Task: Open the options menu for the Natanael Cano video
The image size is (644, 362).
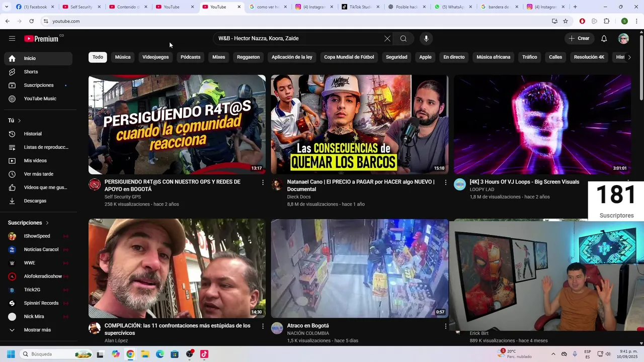Action: [445, 183]
